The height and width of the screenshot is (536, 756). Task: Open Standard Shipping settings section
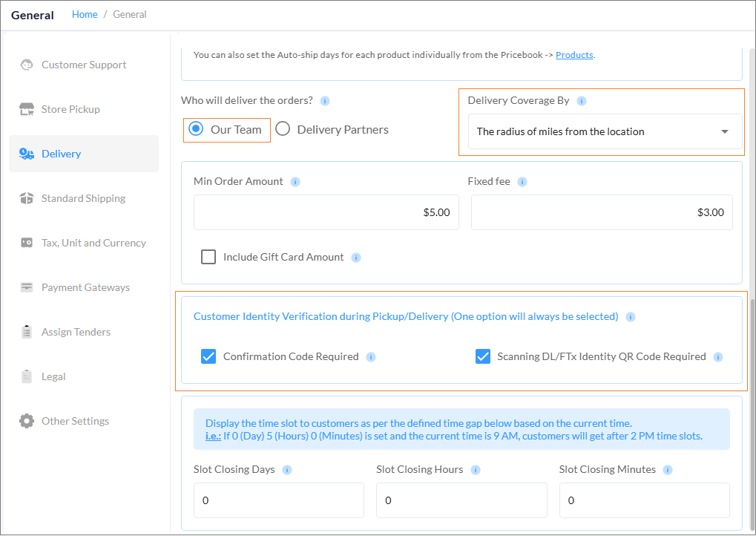(84, 198)
